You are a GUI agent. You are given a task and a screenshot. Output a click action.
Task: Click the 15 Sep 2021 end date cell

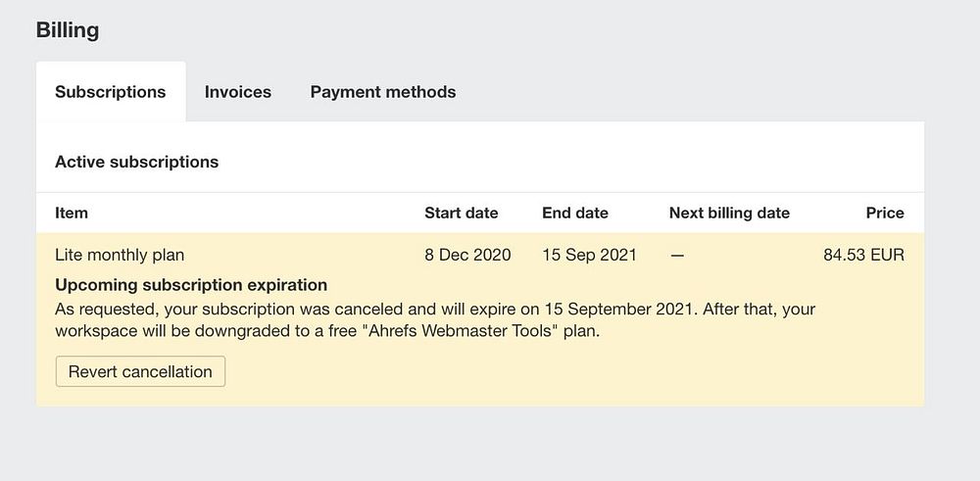589,255
